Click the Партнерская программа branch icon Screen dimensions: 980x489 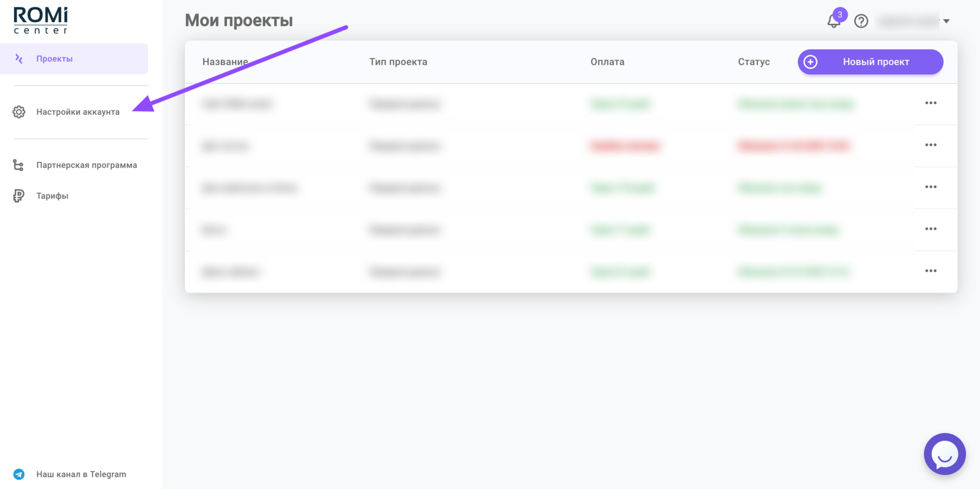tap(19, 165)
